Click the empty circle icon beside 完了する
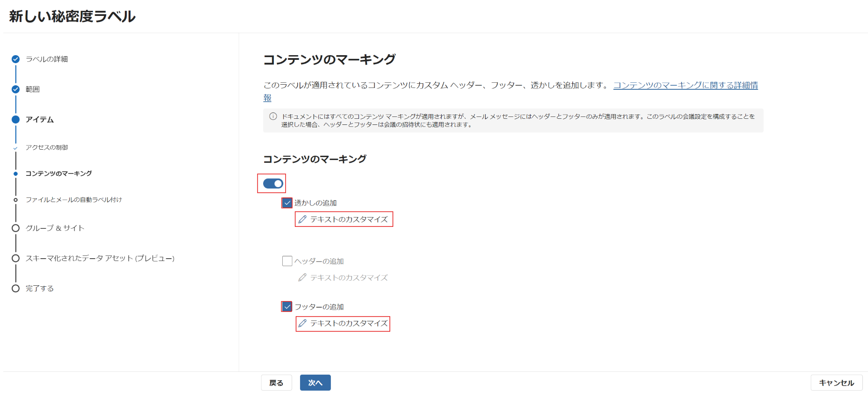The width and height of the screenshot is (868, 399). 15,288
